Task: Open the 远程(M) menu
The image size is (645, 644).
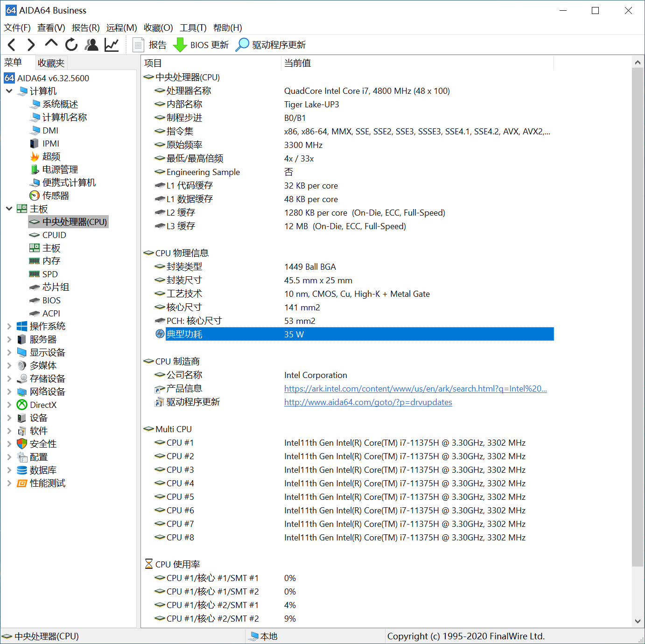Action: click(121, 28)
